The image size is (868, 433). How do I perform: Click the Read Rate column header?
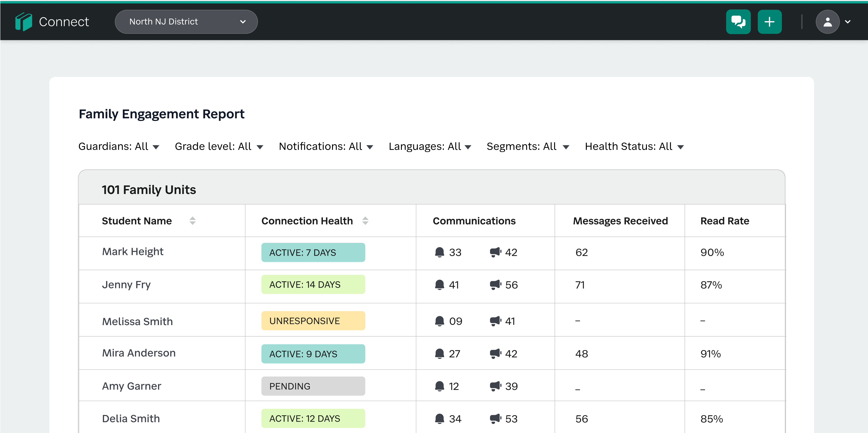click(x=725, y=221)
